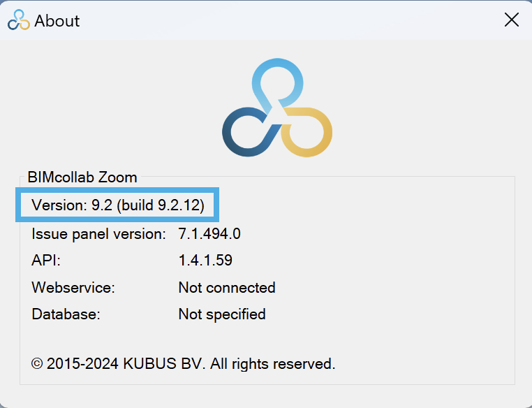Click the Issue panel version label

[x=98, y=234]
